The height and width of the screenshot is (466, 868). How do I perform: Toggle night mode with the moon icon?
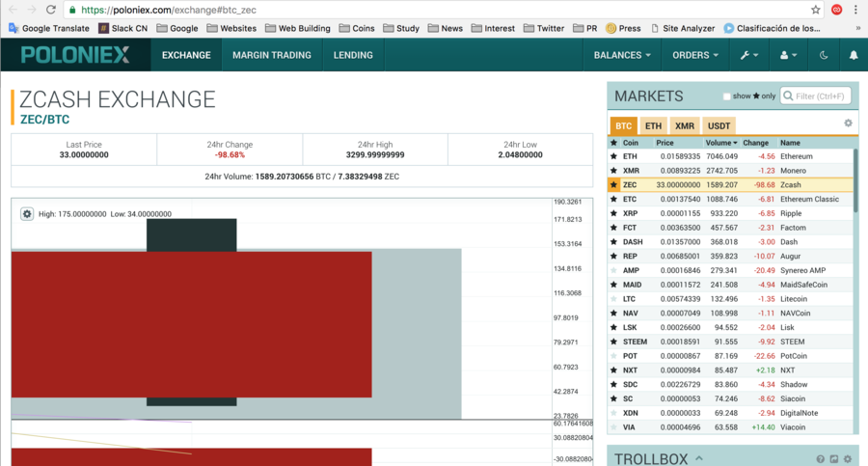[x=824, y=55]
